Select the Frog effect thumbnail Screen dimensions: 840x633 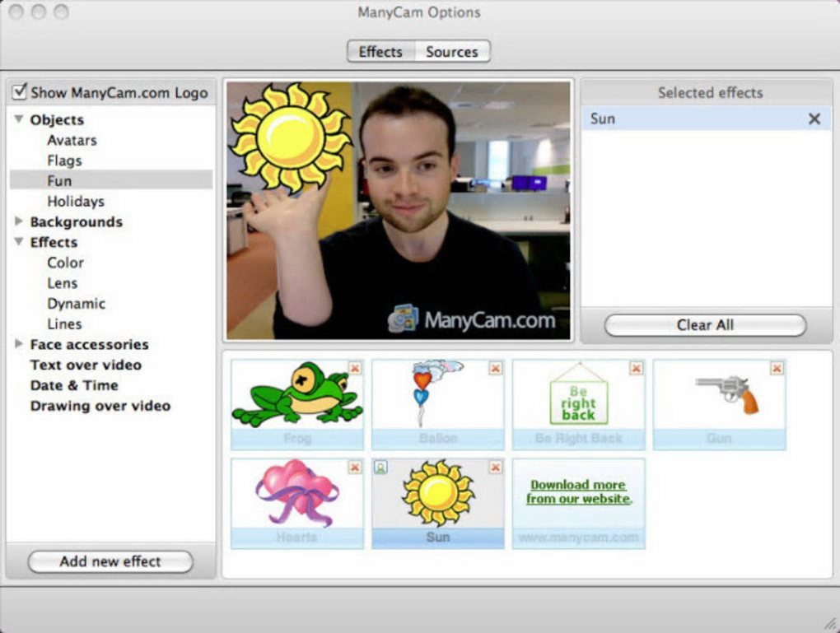point(296,404)
